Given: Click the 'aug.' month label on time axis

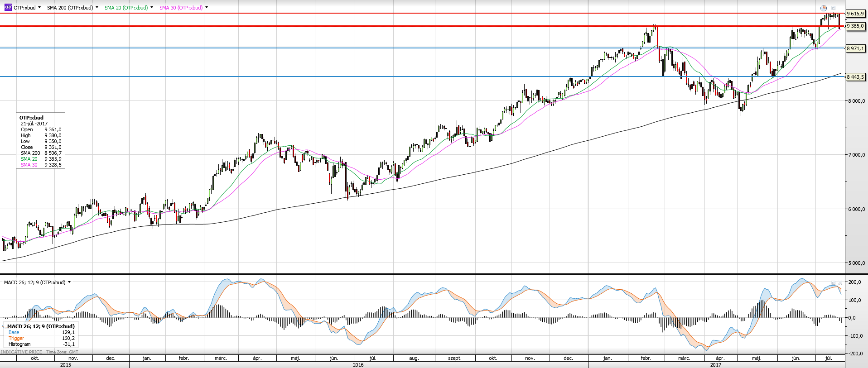Looking at the screenshot, I should pos(414,358).
